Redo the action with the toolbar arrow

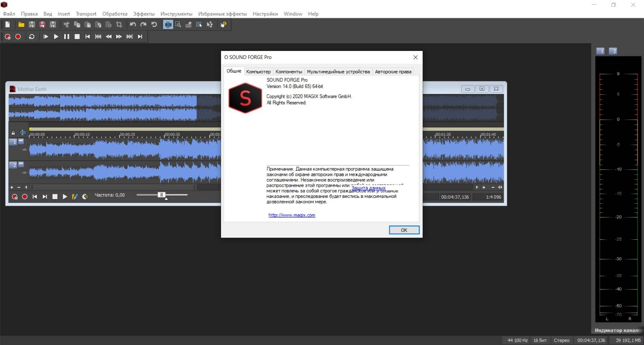pos(143,24)
